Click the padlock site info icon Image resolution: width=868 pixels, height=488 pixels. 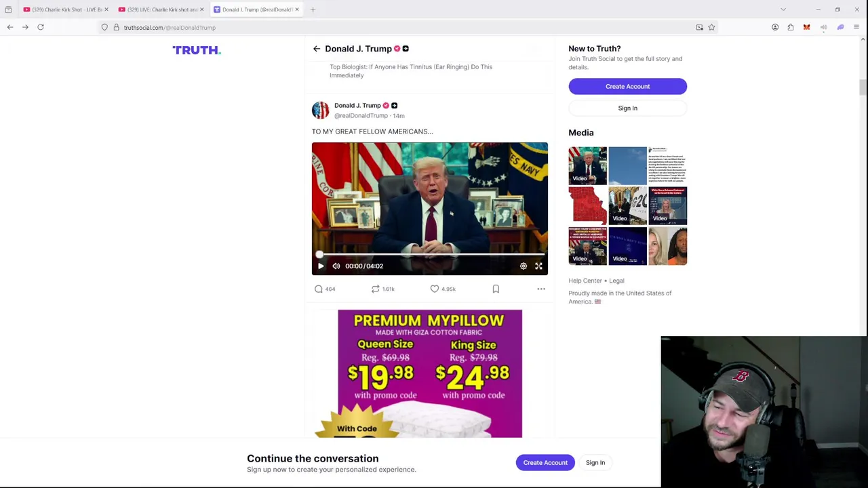point(116,27)
